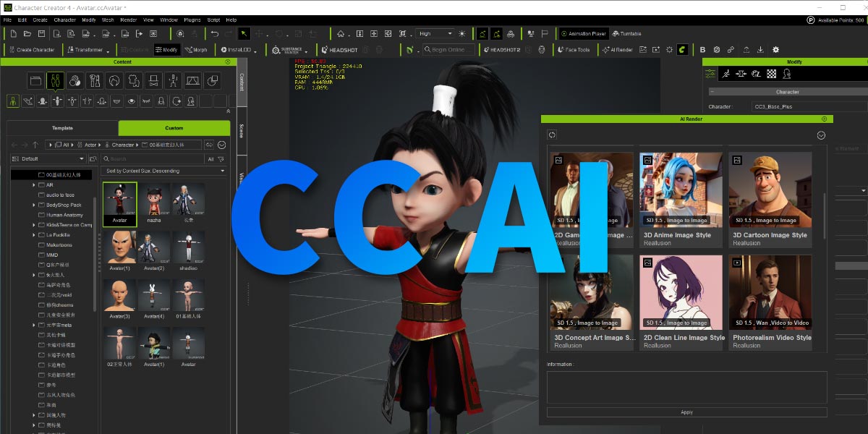Expand the AI Render options chevron
Viewport: 868px width, 434px height.
click(821, 135)
